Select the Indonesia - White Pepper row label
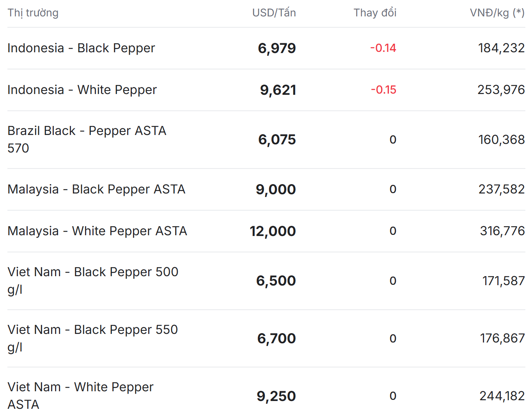 82,90
